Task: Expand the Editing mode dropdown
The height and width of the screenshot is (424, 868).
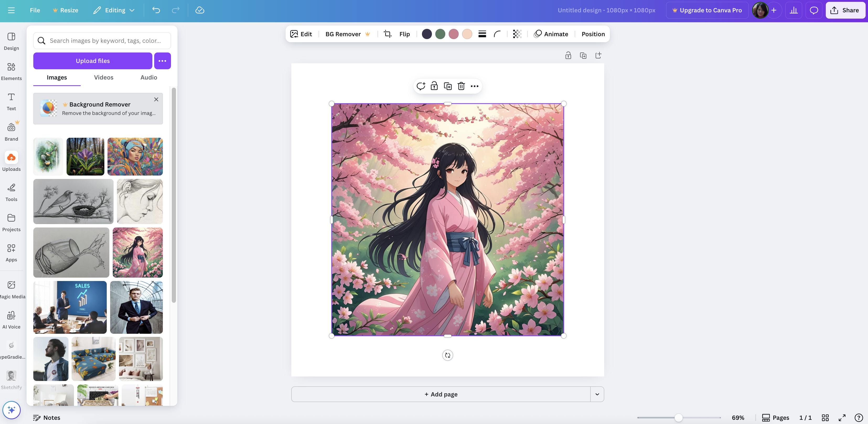Action: (132, 10)
